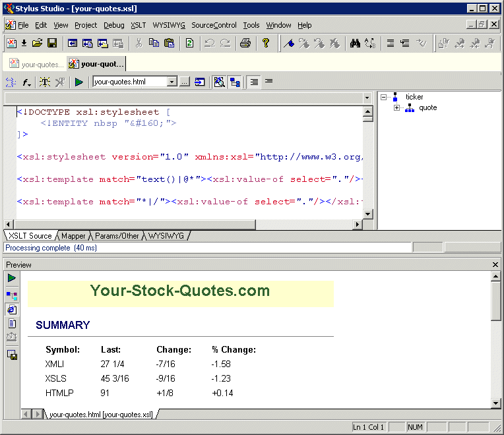Click the Preview pane green play icon
The height and width of the screenshot is (435, 504).
coord(12,278)
